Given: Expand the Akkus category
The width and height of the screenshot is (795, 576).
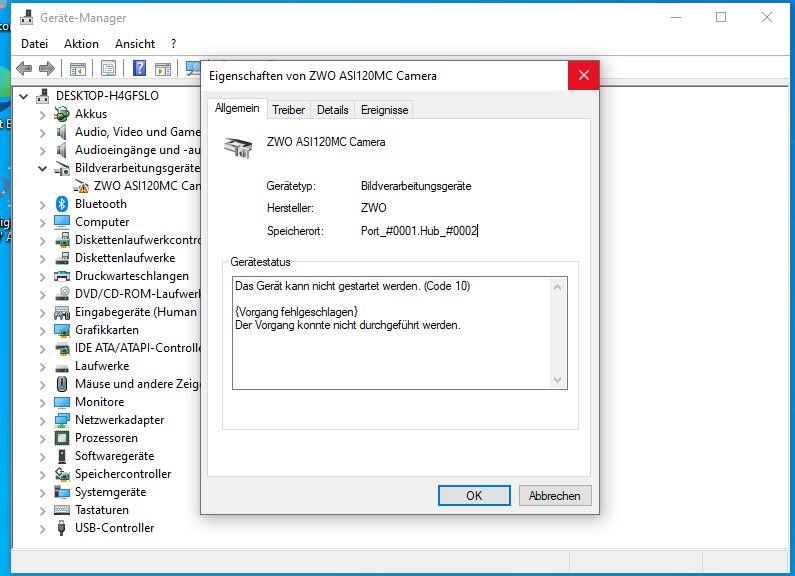Looking at the screenshot, I should pos(43,115).
